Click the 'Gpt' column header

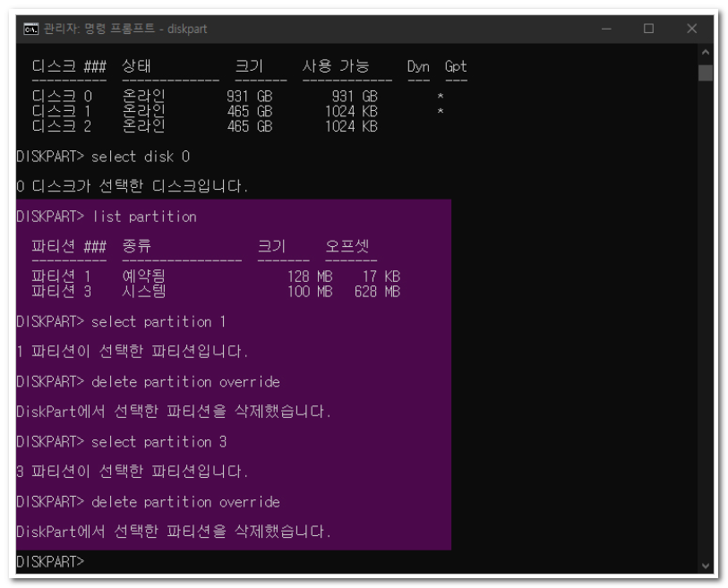pos(456,66)
